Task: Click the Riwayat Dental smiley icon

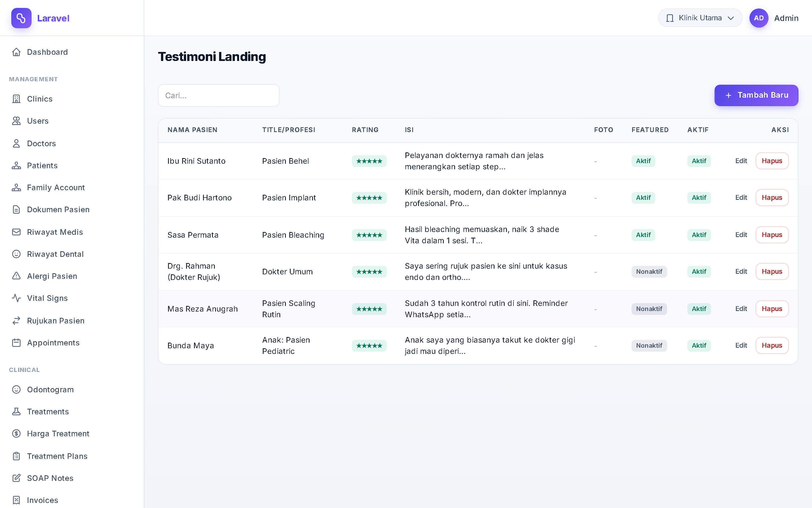Action: pyautogui.click(x=16, y=254)
